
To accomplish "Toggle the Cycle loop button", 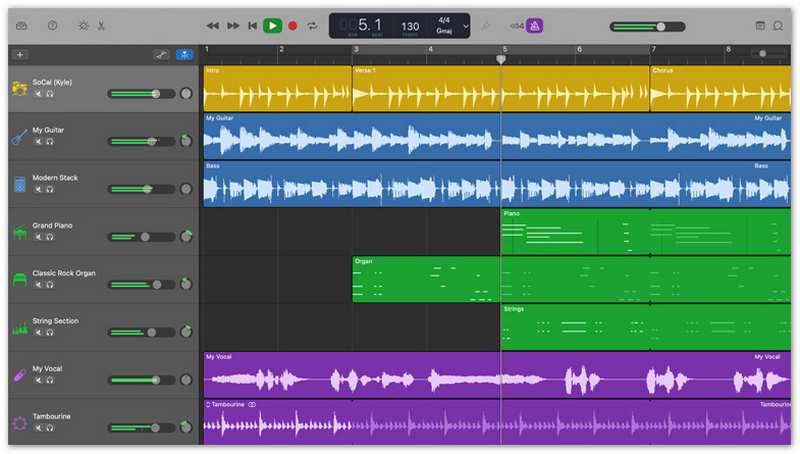I will pos(313,25).
